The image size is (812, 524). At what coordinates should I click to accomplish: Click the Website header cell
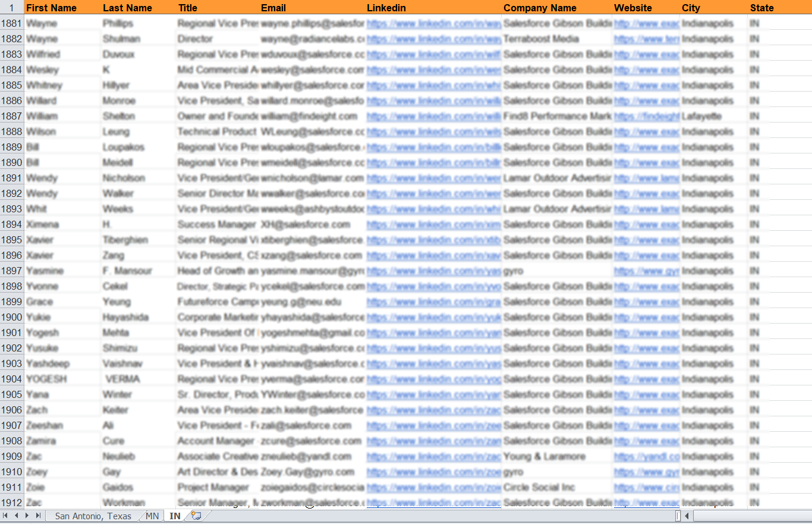point(646,8)
